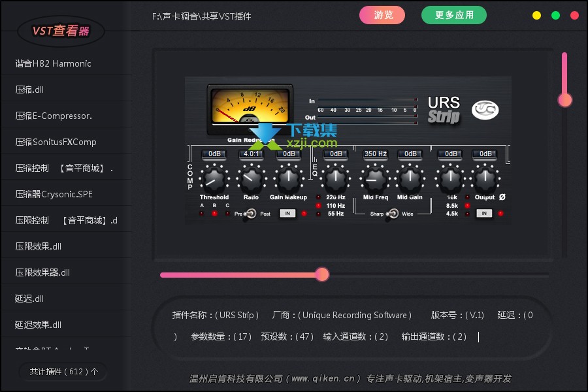Screen dimensions: 588x392
Task: Select plugin '延迟.dll'
Action: [67, 299]
